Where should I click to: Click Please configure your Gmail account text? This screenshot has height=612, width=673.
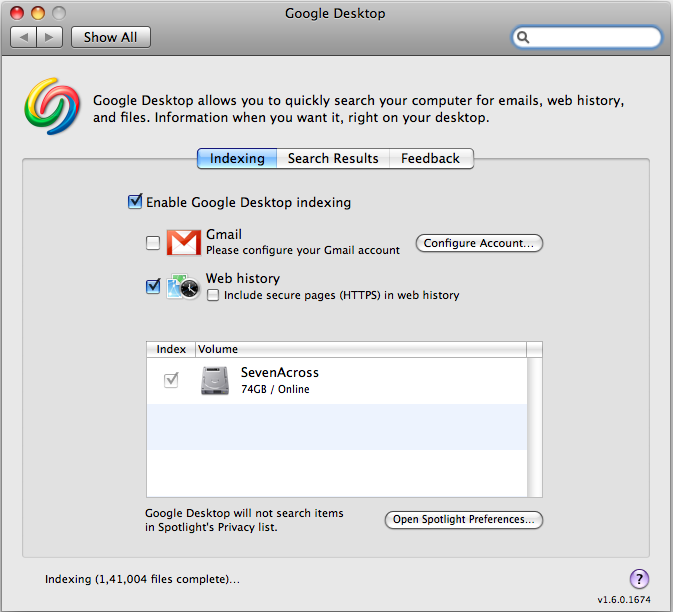pos(303,250)
